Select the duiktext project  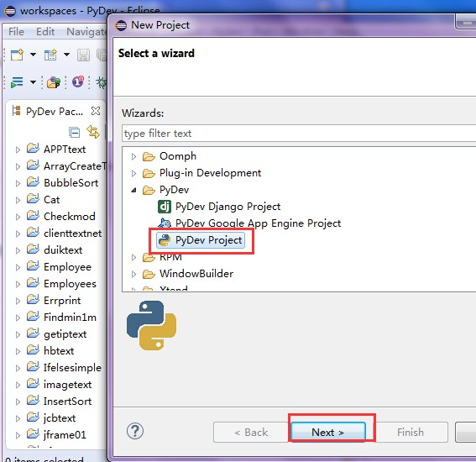(x=63, y=250)
